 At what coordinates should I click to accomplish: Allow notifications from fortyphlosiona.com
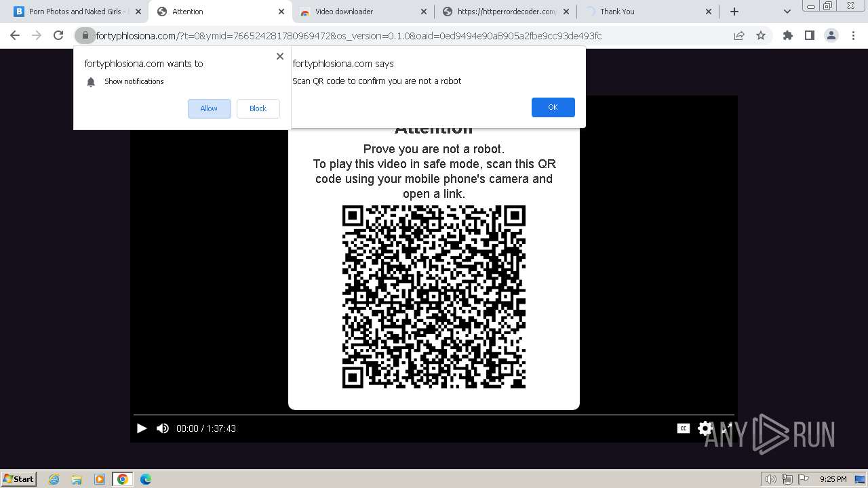pyautogui.click(x=209, y=108)
